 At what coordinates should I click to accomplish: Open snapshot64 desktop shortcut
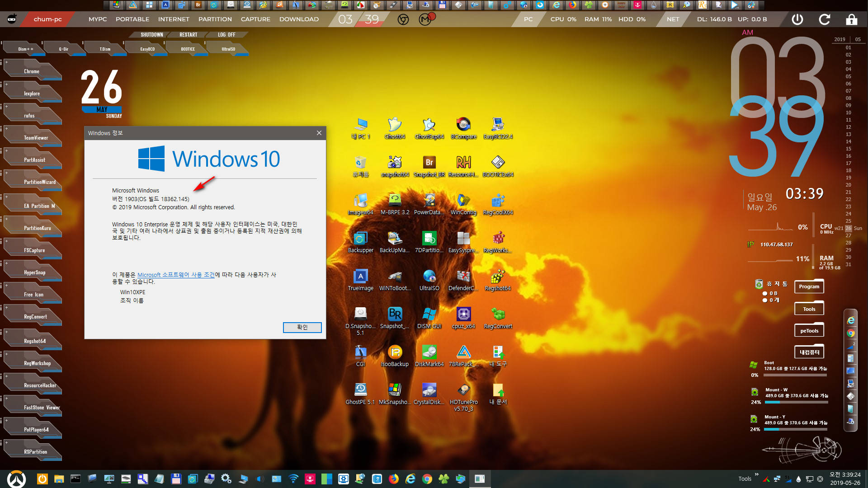click(x=395, y=166)
